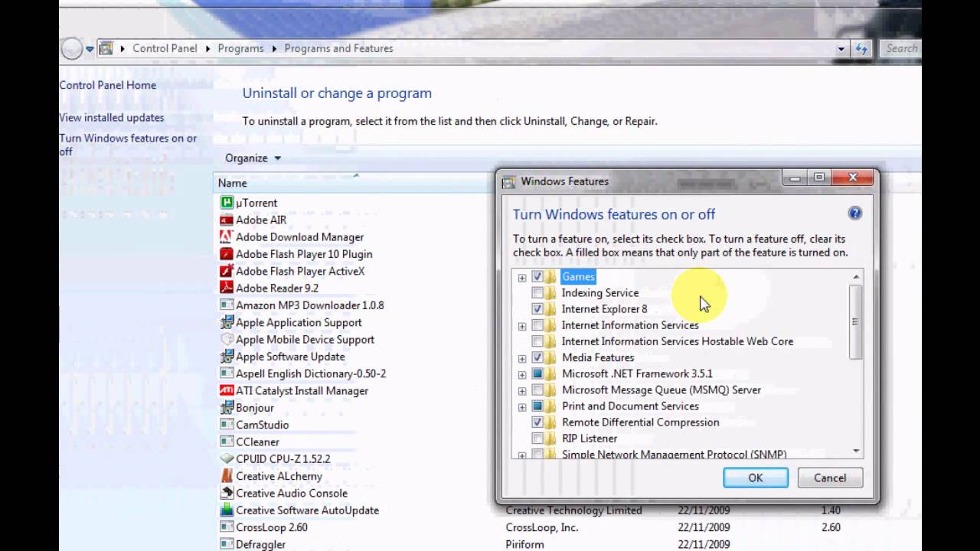The height and width of the screenshot is (551, 980).
Task: Click the Adobe Reader 9.2 icon
Action: click(x=227, y=288)
